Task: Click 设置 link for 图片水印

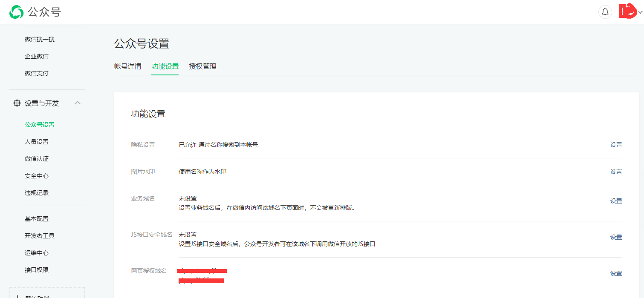Action: (x=616, y=172)
